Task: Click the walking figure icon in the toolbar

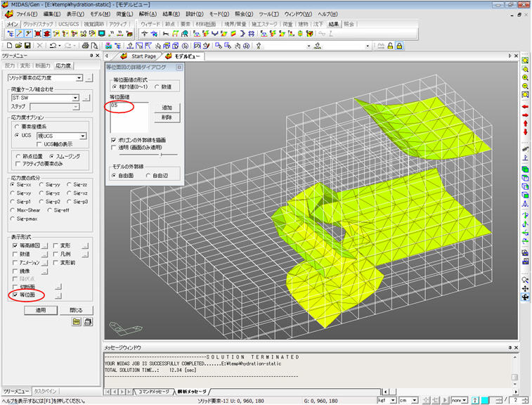Action: click(x=259, y=46)
